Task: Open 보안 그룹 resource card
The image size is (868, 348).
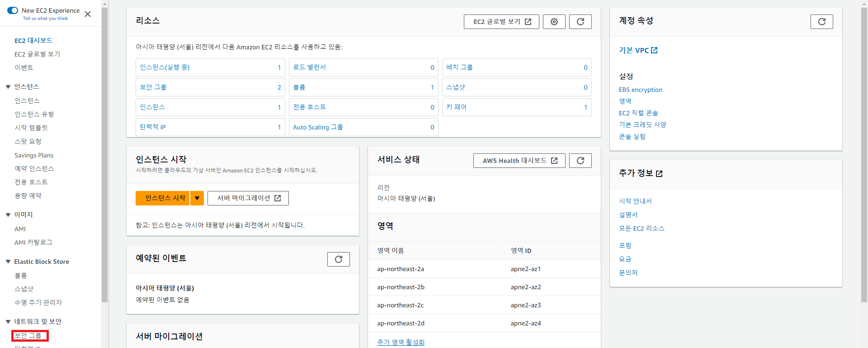Action: 210,87
